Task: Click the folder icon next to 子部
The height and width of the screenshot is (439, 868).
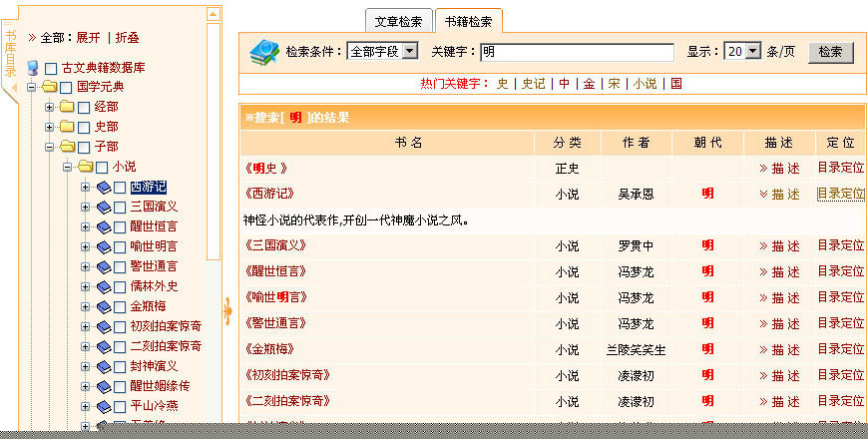Action: [x=67, y=146]
